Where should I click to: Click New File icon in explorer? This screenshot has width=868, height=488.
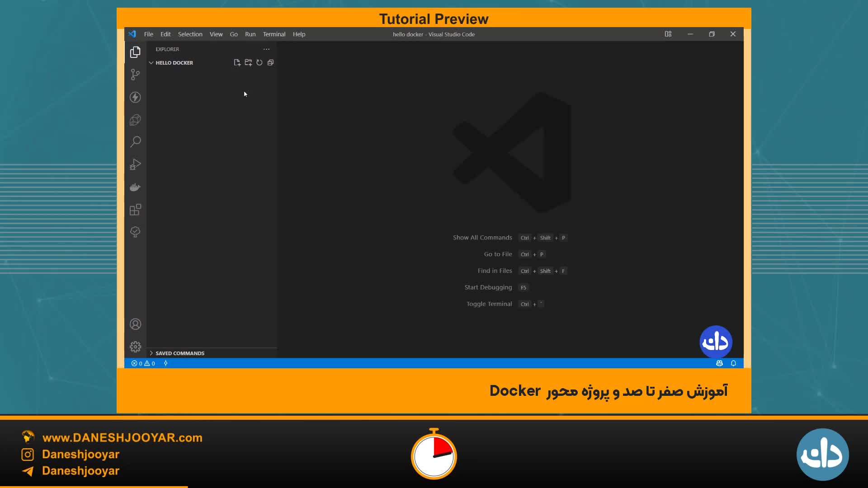pos(237,63)
